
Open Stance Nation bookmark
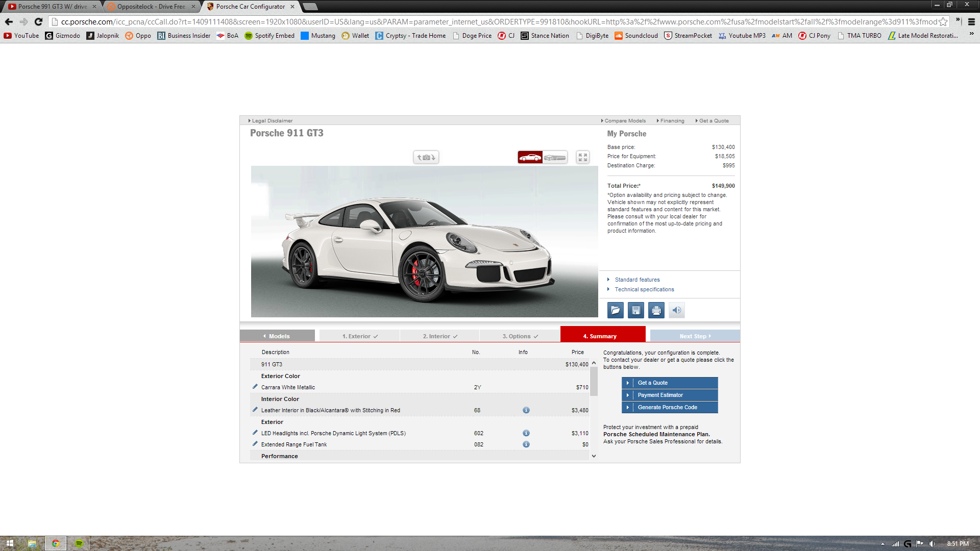click(545, 36)
